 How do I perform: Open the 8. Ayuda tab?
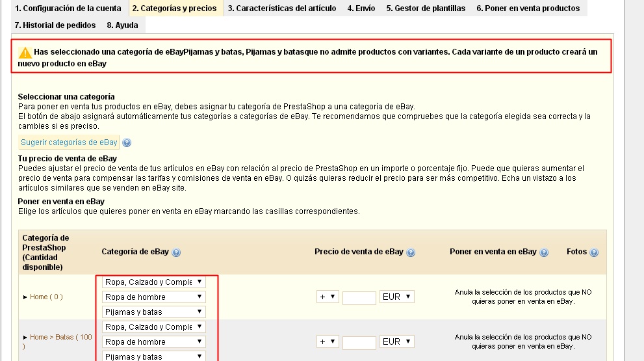coord(122,25)
